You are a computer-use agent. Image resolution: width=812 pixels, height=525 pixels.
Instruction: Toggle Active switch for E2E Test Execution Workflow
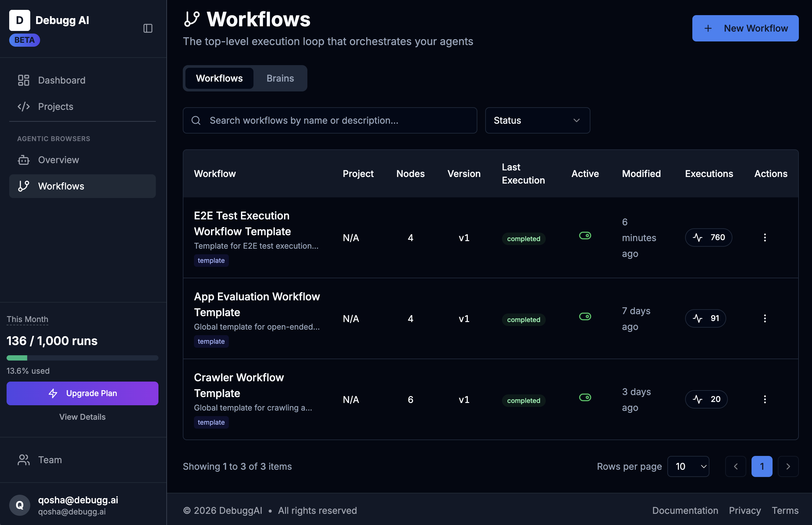pyautogui.click(x=585, y=235)
